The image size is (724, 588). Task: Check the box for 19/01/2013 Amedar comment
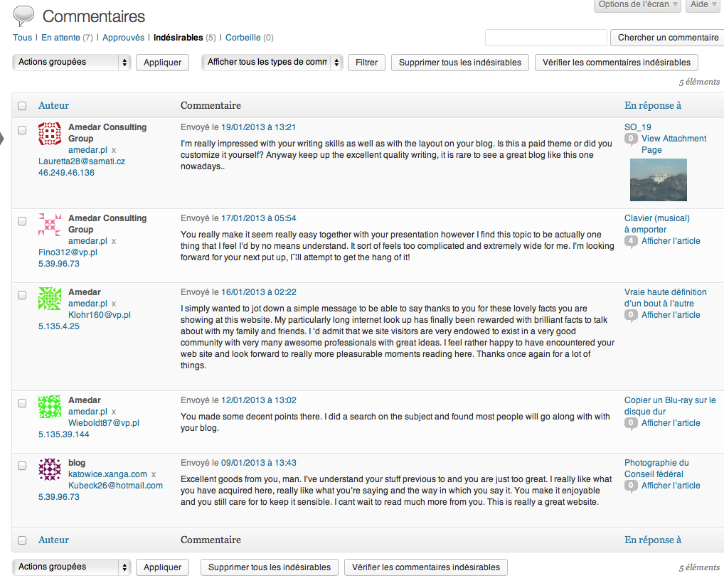click(x=22, y=130)
